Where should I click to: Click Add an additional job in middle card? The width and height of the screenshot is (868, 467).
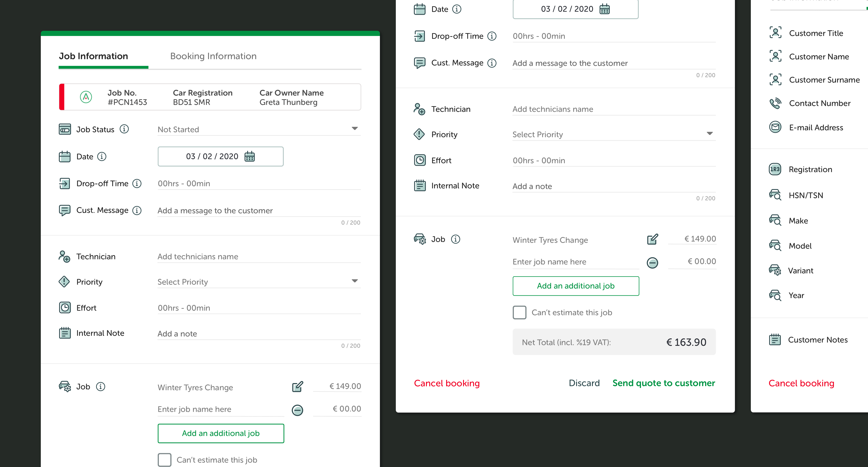(576, 286)
